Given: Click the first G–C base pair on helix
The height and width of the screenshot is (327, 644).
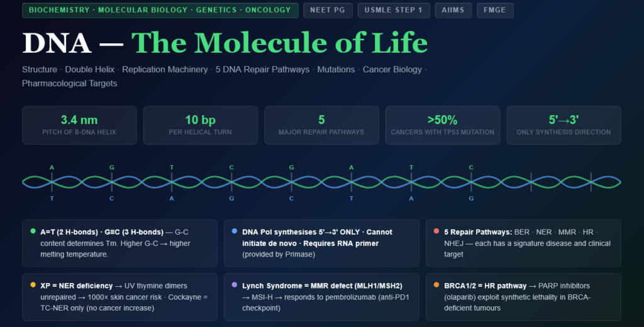Looking at the screenshot, I should (112, 182).
